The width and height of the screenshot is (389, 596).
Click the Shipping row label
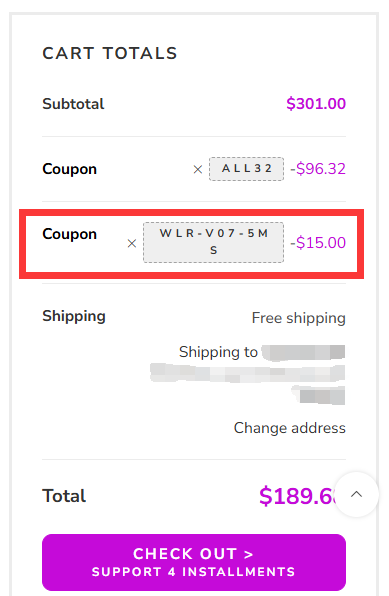point(74,316)
